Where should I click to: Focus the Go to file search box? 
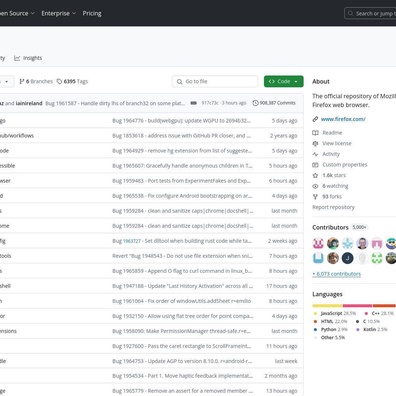tap(215, 81)
